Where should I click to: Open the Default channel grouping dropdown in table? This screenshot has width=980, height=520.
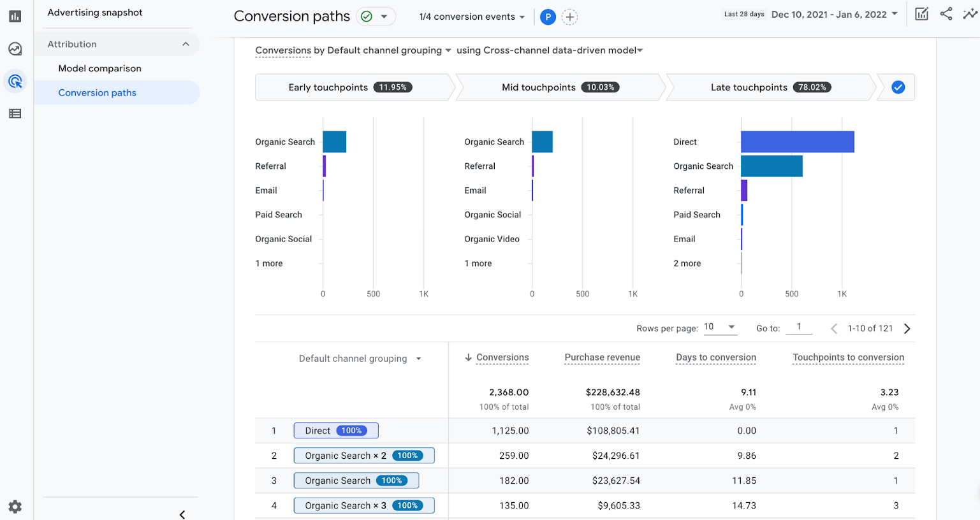360,358
